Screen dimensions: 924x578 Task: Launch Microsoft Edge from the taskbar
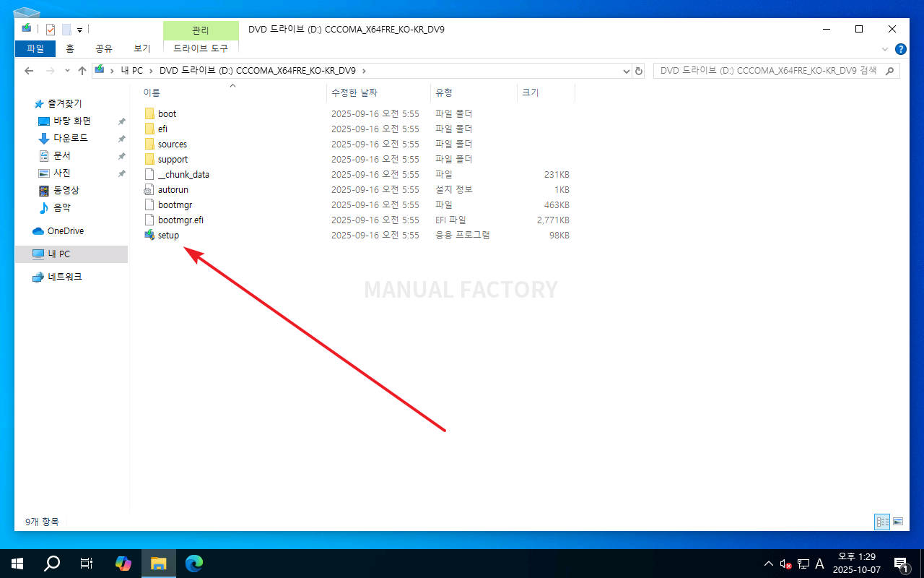(193, 564)
